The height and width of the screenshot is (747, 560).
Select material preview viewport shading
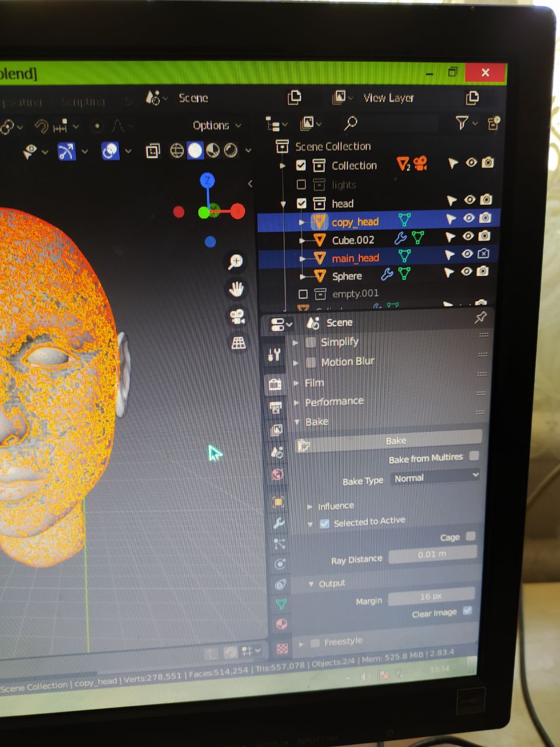coord(213,151)
